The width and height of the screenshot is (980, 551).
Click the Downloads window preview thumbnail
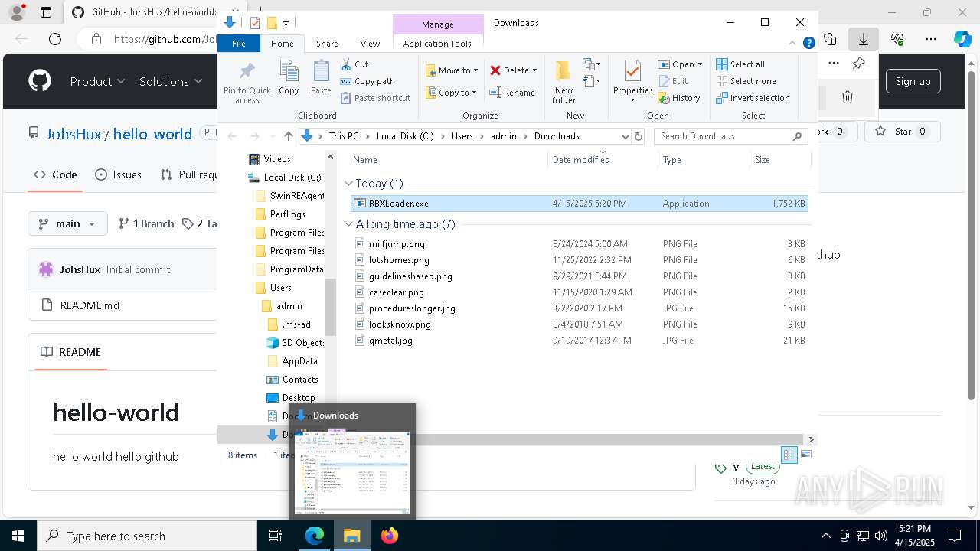[x=353, y=471]
